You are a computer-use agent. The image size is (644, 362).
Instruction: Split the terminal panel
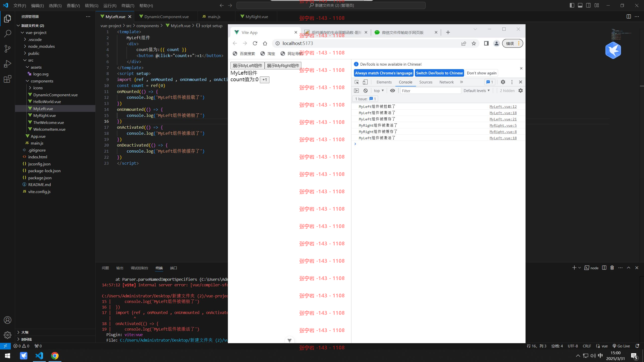click(x=604, y=268)
